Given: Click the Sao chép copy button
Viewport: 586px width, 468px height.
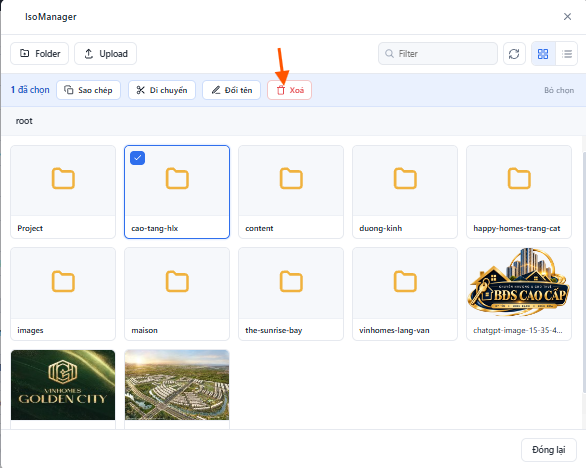Looking at the screenshot, I should tap(89, 90).
